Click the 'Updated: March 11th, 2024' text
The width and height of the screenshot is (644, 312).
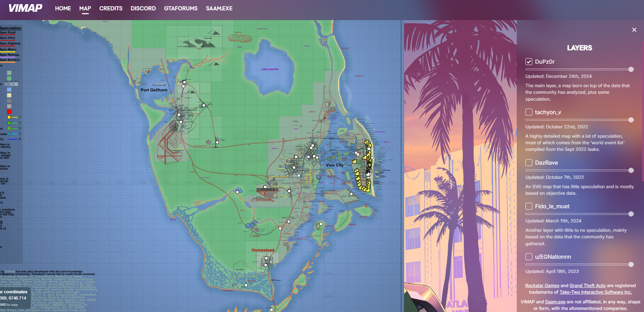pos(553,221)
